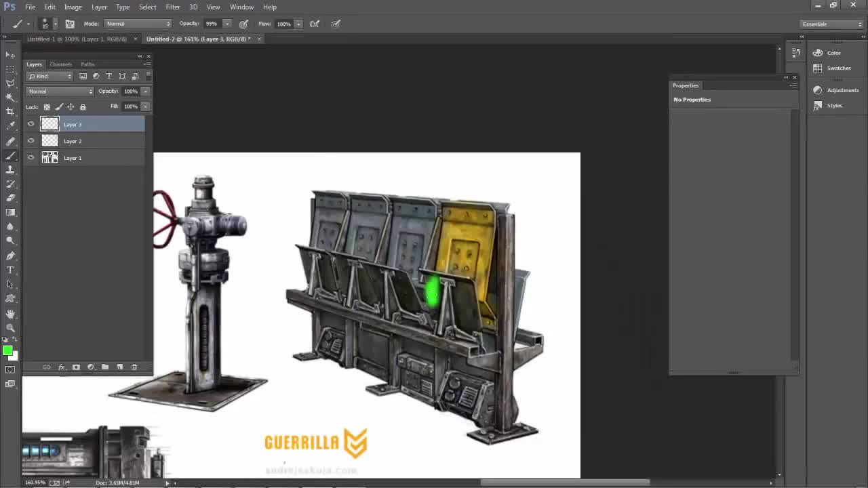Select the Gradient tool
Viewport: 868px width, 488px height.
[10, 212]
